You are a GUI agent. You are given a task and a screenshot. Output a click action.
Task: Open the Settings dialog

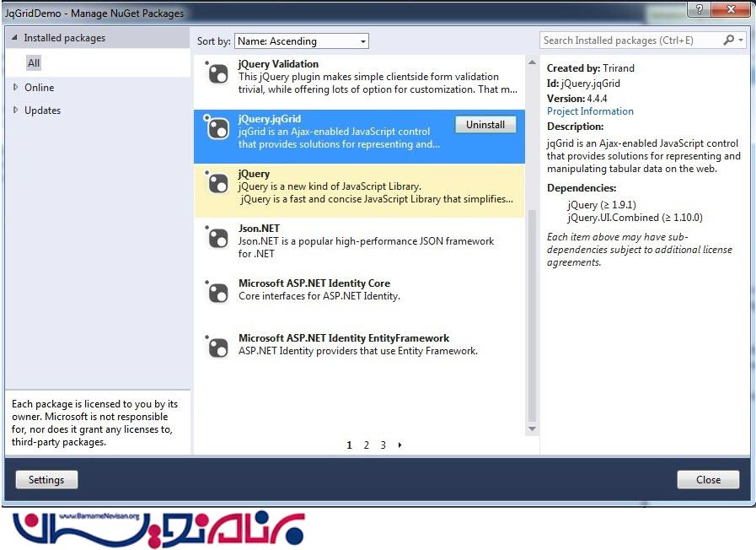point(46,480)
